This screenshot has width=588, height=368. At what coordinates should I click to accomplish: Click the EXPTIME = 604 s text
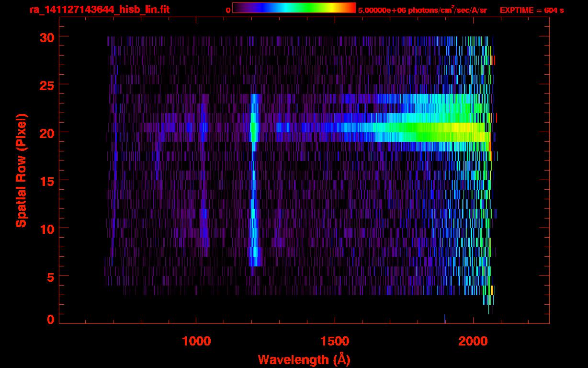point(531,10)
